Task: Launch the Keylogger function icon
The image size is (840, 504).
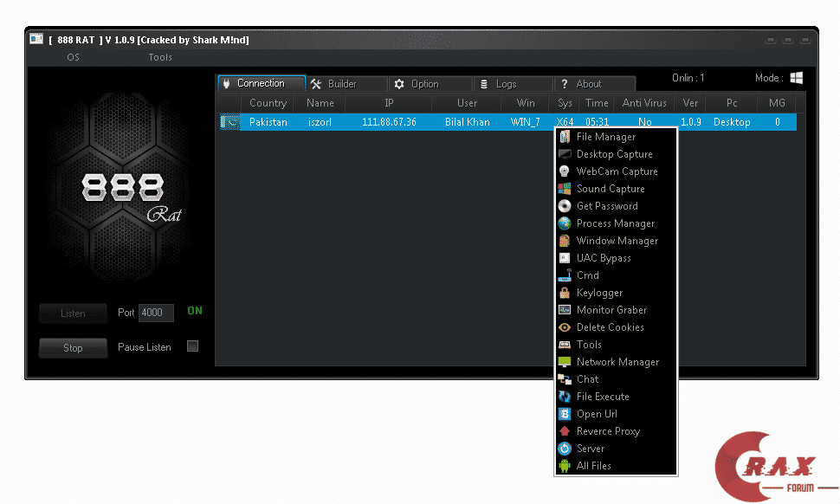Action: (565, 292)
